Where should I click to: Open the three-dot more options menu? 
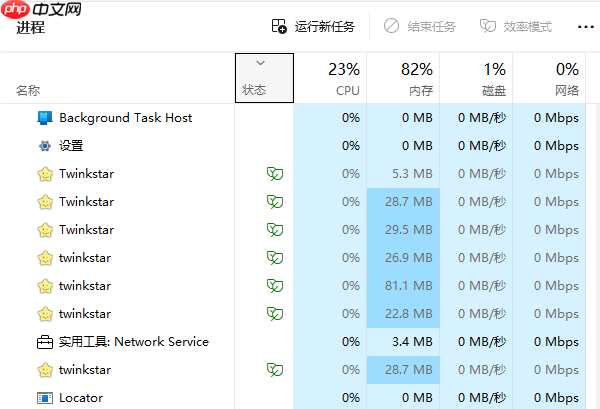pyautogui.click(x=586, y=26)
